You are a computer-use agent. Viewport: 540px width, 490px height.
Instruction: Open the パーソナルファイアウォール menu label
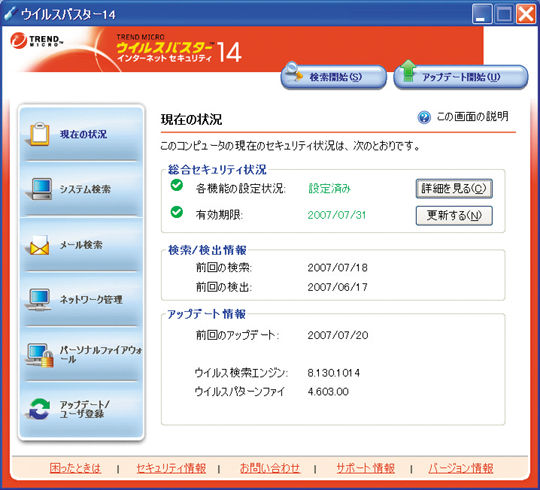[x=101, y=355]
